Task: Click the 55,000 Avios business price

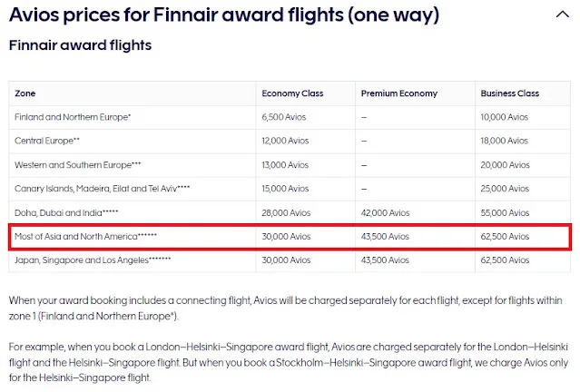Action: (505, 213)
